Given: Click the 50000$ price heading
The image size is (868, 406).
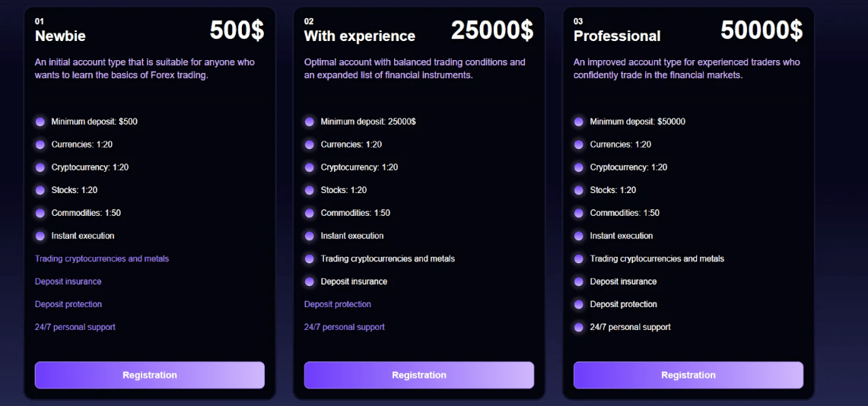Looking at the screenshot, I should 761,30.
